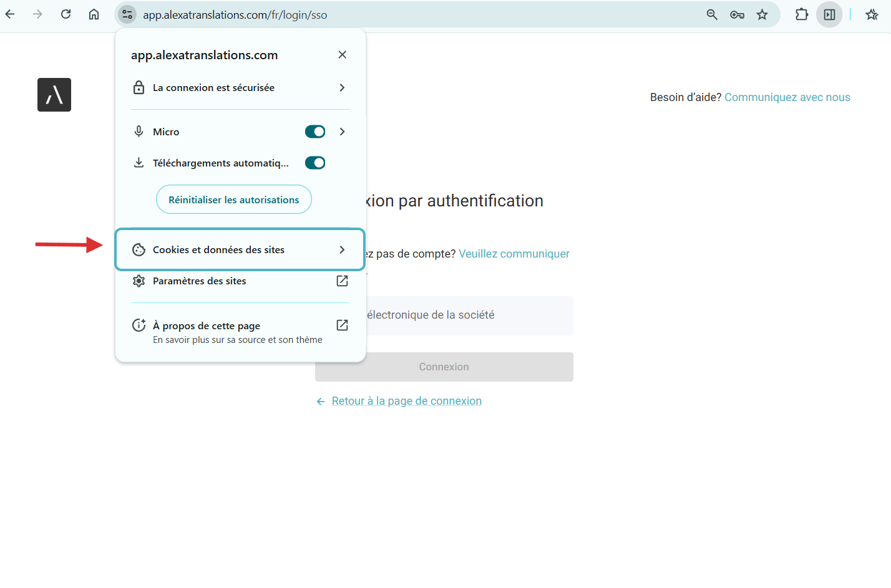Viewport: 891px width, 588px height.
Task: Follow Retour à la page de connexion link
Action: 406,401
